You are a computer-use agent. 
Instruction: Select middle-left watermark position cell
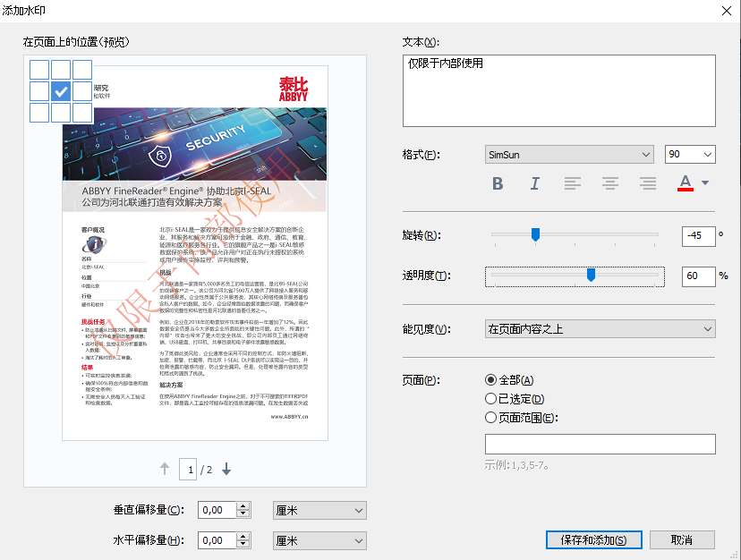pyautogui.click(x=39, y=91)
